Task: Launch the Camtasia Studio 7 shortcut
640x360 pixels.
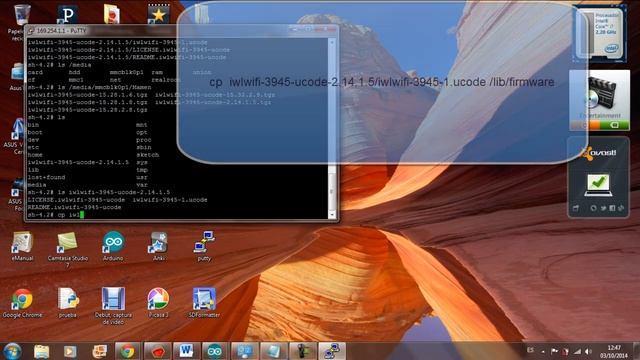Action: click(68, 249)
